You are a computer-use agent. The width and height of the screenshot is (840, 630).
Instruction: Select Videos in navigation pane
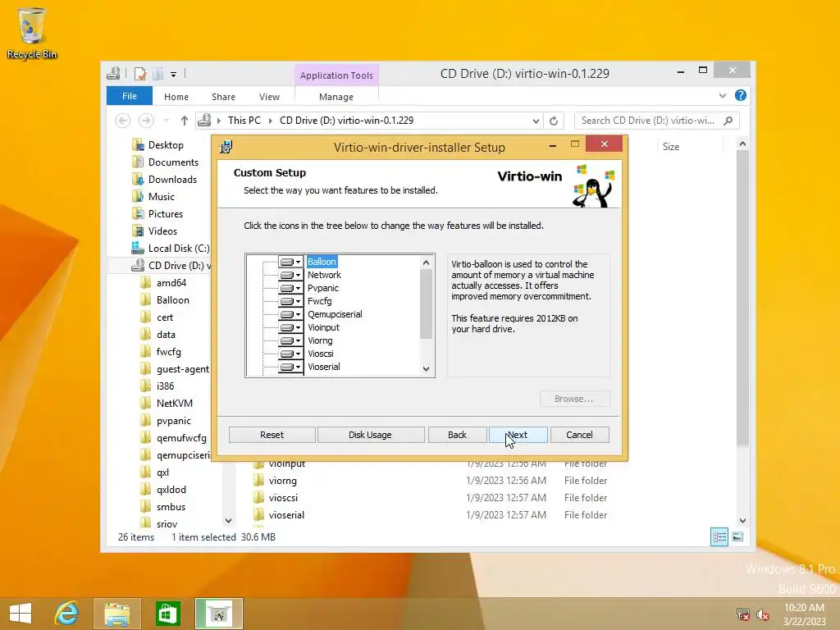click(162, 231)
